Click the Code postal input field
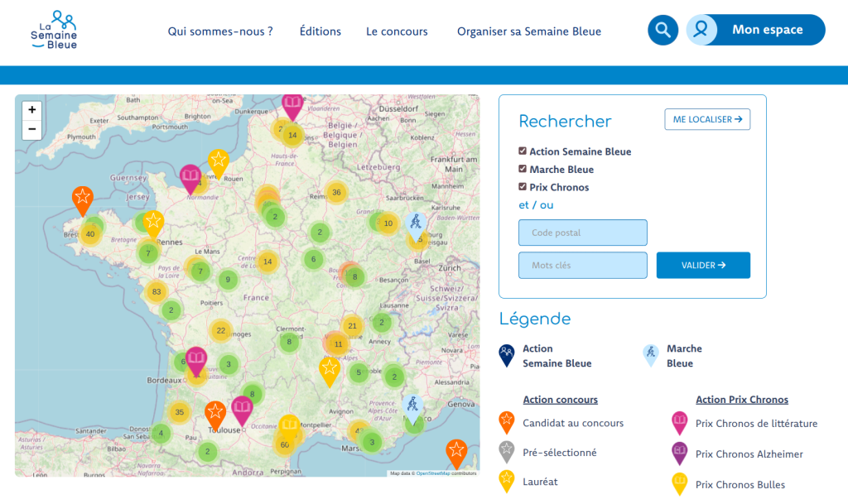Image resolution: width=848 pixels, height=504 pixels. [x=582, y=233]
